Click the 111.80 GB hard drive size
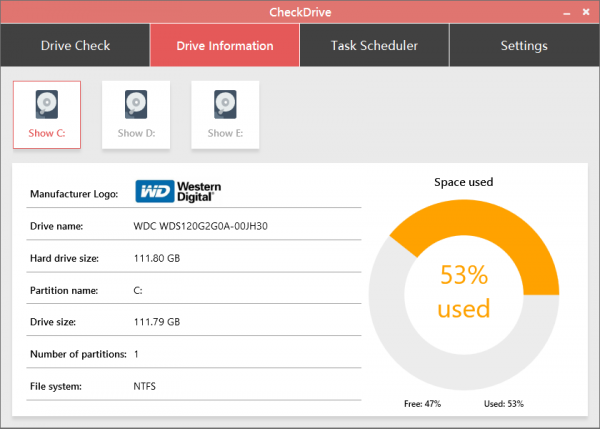The image size is (600, 429). coord(156,258)
